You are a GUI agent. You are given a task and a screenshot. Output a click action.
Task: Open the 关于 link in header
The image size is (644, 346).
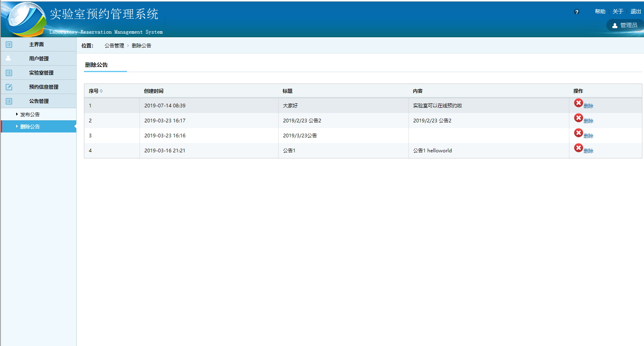(x=618, y=12)
